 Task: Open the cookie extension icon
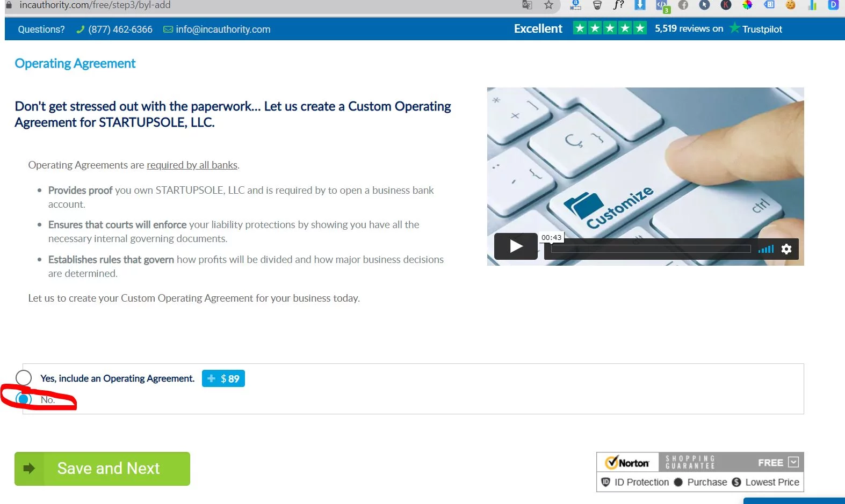790,5
